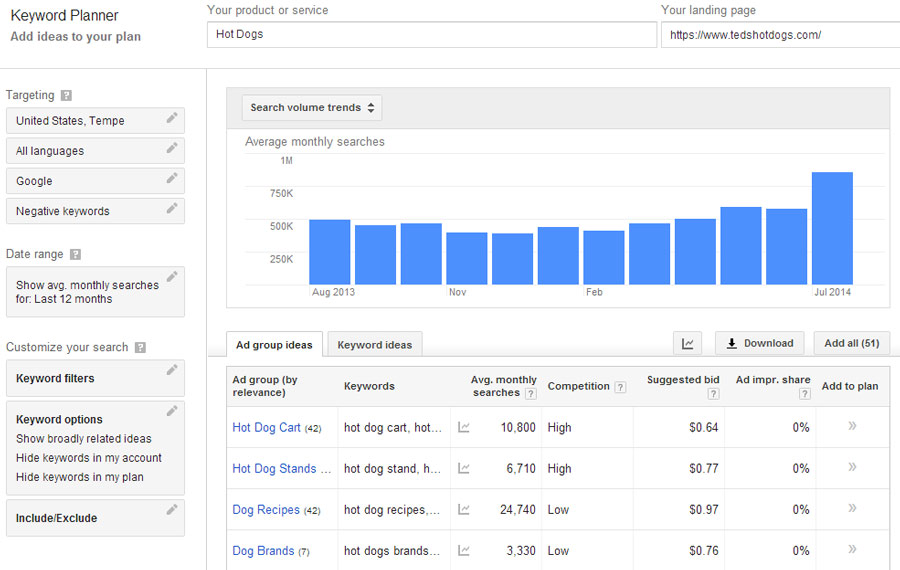Select the Ad group ideas tab

tap(274, 345)
